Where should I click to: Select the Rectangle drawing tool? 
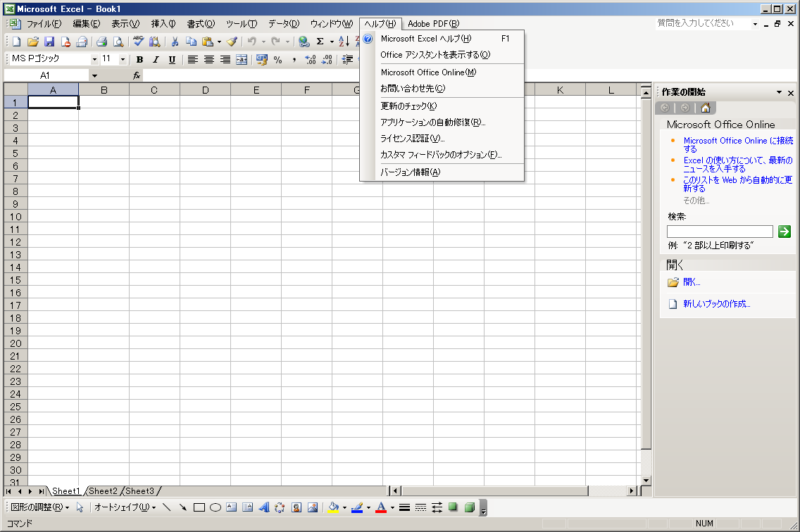coord(199,507)
